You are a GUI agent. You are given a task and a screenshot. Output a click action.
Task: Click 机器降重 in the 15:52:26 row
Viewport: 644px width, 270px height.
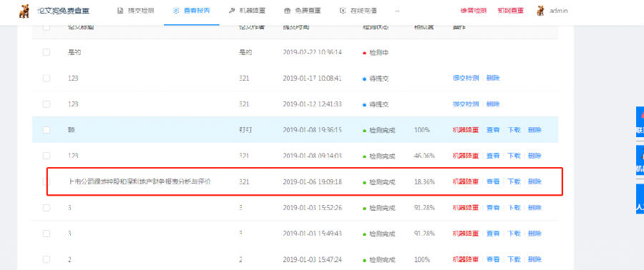click(466, 208)
